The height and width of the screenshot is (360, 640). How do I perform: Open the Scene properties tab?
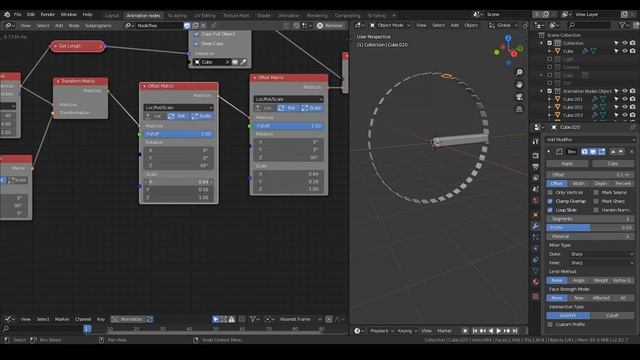pyautogui.click(x=536, y=189)
